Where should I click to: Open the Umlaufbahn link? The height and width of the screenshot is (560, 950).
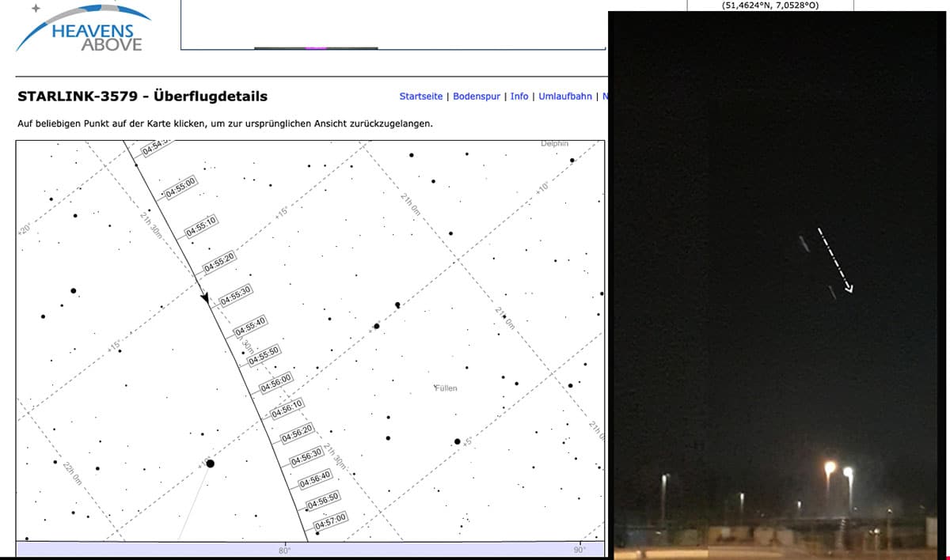(x=565, y=96)
